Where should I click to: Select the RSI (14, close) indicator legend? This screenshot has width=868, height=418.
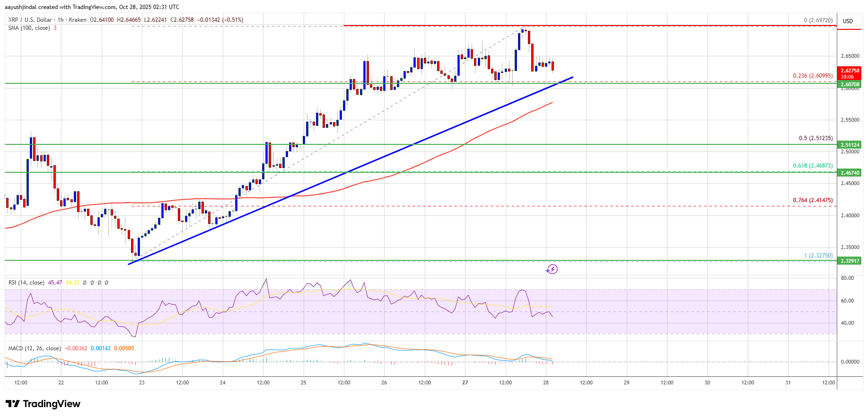point(26,283)
